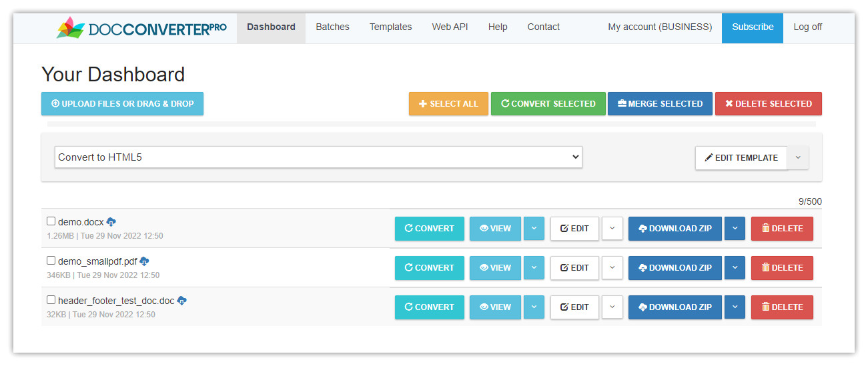
Task: Click the DocConverterPro logo
Action: 141,28
